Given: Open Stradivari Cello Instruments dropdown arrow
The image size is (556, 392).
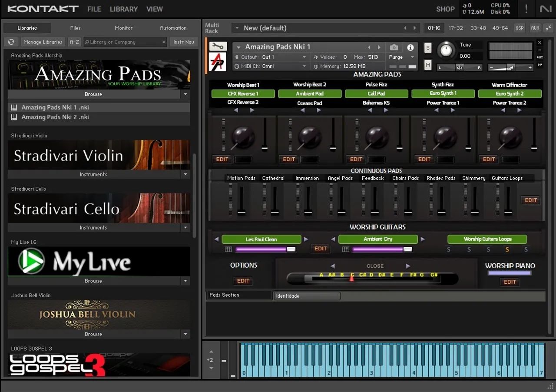Looking at the screenshot, I should 185,228.
